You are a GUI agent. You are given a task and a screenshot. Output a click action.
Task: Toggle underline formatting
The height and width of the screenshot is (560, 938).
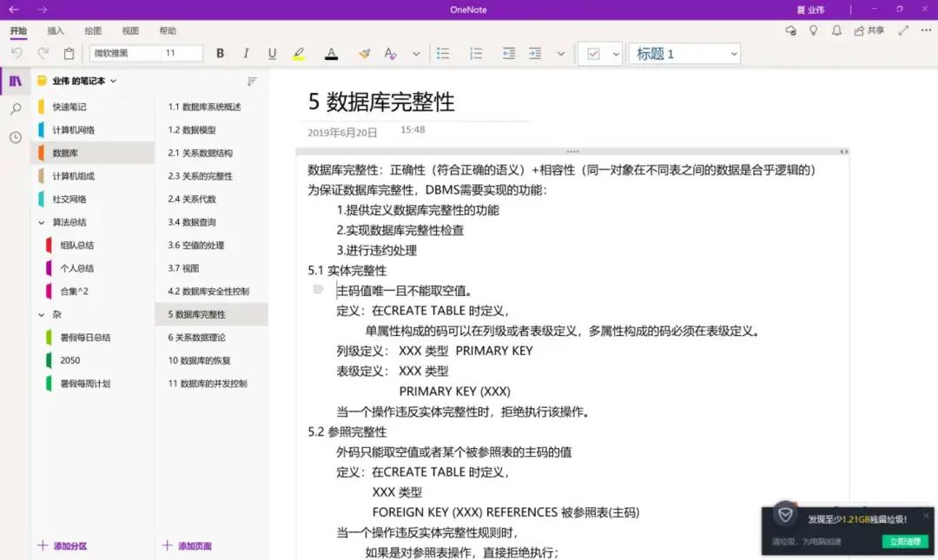[x=272, y=54]
